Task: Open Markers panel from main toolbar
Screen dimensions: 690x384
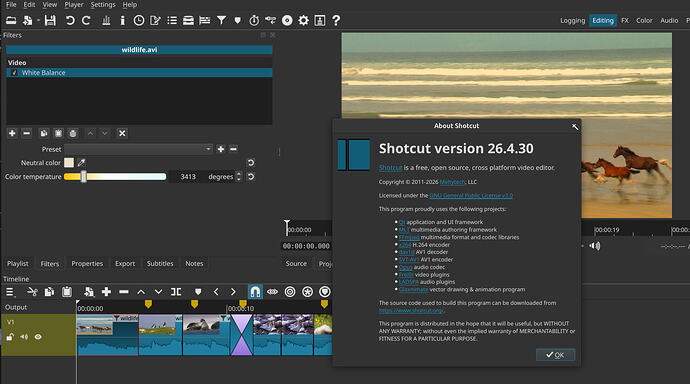Action: pos(238,20)
